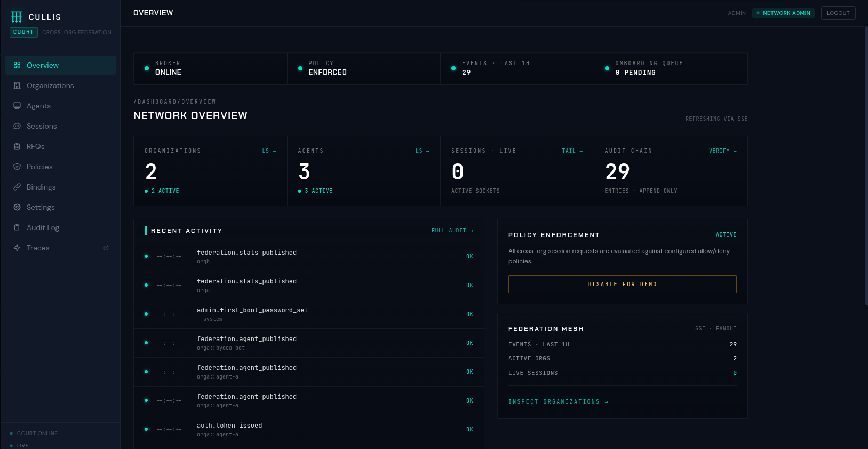Image resolution: width=868 pixels, height=449 pixels.
Task: Click the Settings gear icon
Action: coord(17,207)
